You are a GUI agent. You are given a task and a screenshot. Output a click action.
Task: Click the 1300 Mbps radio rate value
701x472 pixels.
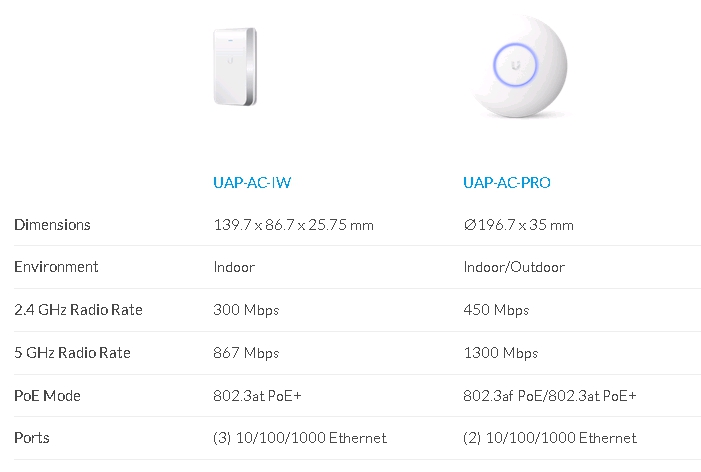point(501,353)
